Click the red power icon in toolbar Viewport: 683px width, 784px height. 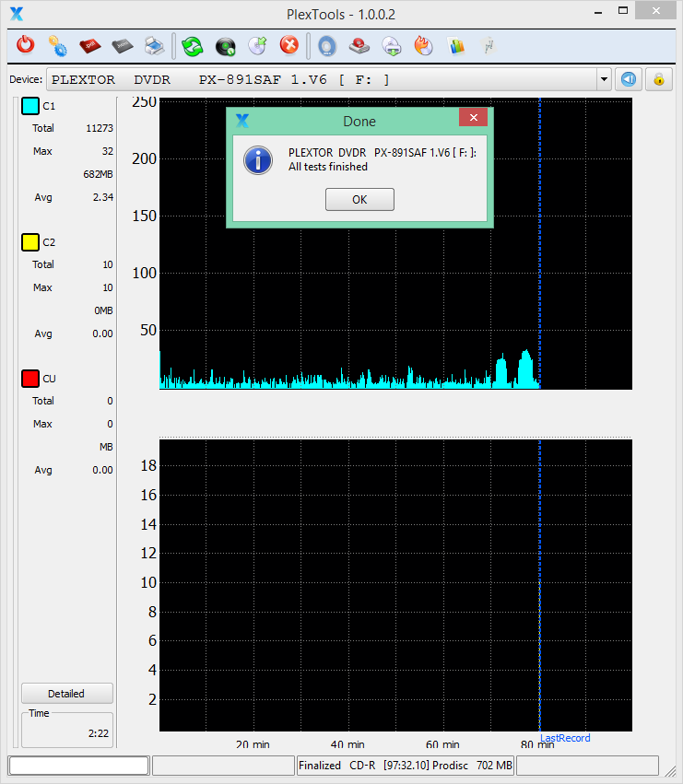tap(26, 45)
